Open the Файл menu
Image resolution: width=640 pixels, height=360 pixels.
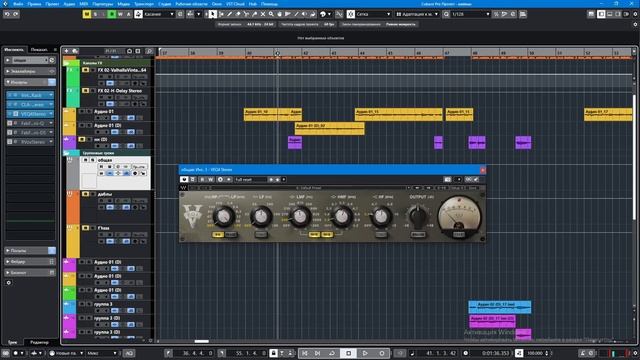tap(18, 4)
